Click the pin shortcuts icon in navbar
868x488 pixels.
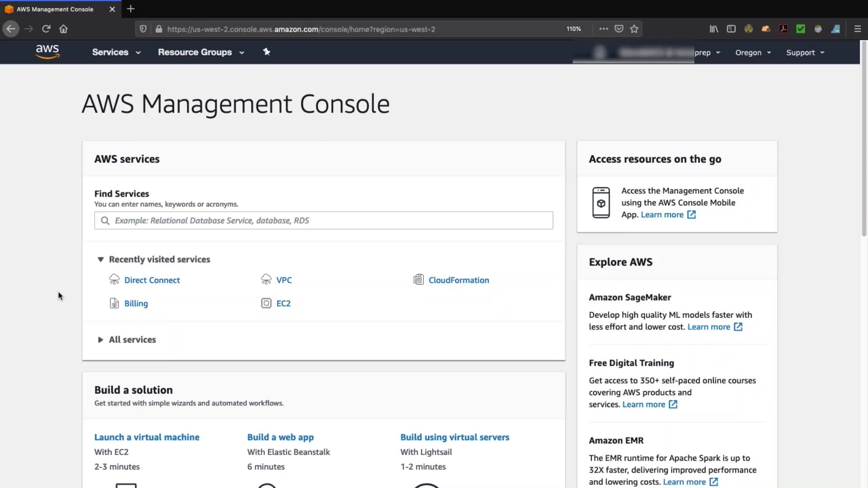(x=267, y=52)
